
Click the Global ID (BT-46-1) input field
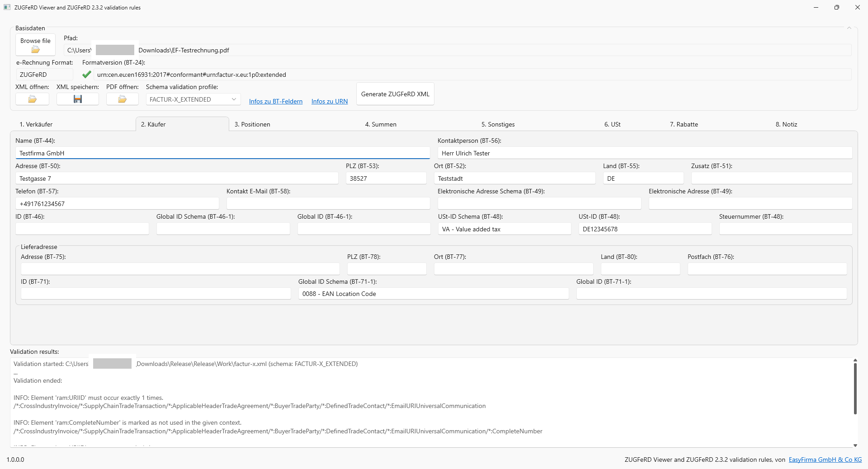click(364, 229)
